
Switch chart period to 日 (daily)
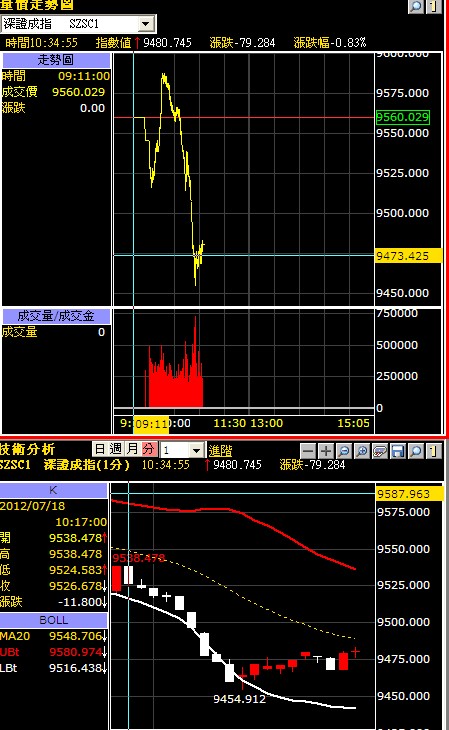click(x=99, y=449)
